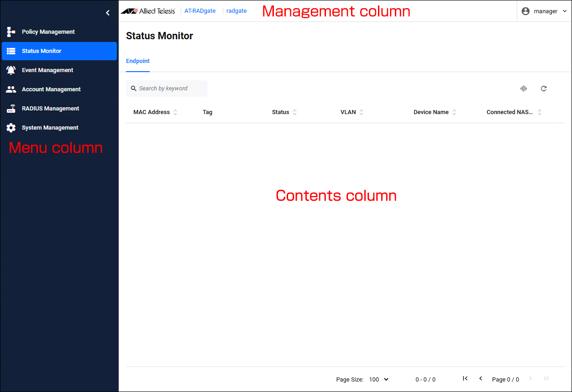Click the refresh icon above the table
The width and height of the screenshot is (572, 392).
pyautogui.click(x=543, y=89)
